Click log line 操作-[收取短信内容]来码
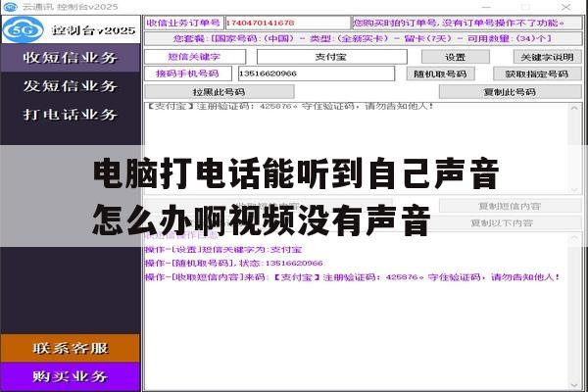Screen dimensions: 588x392 [x=353, y=277]
